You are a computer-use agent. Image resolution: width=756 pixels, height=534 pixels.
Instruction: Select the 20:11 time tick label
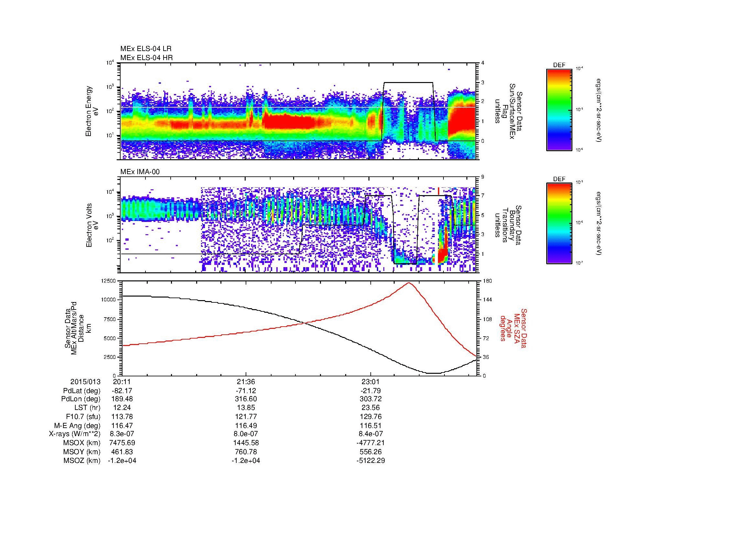pos(122,382)
